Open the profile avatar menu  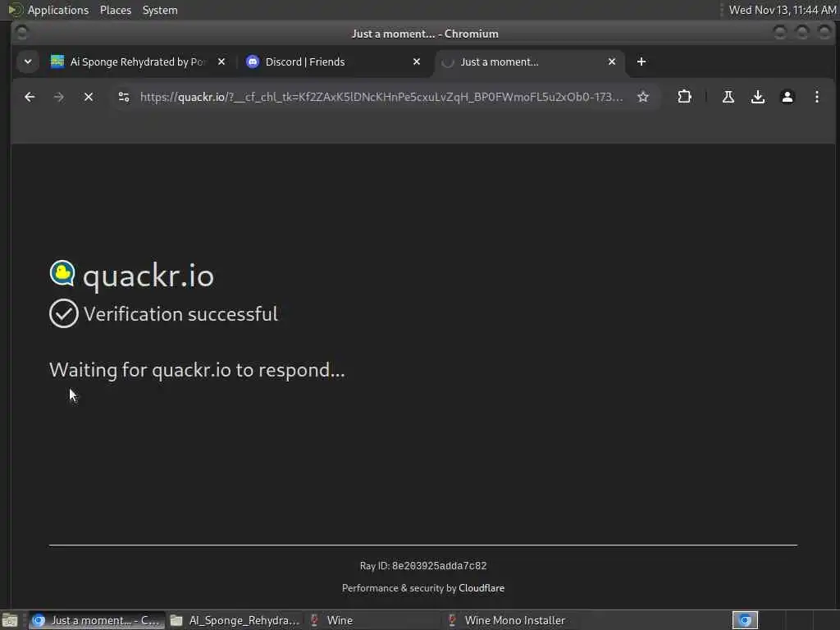[x=787, y=97]
